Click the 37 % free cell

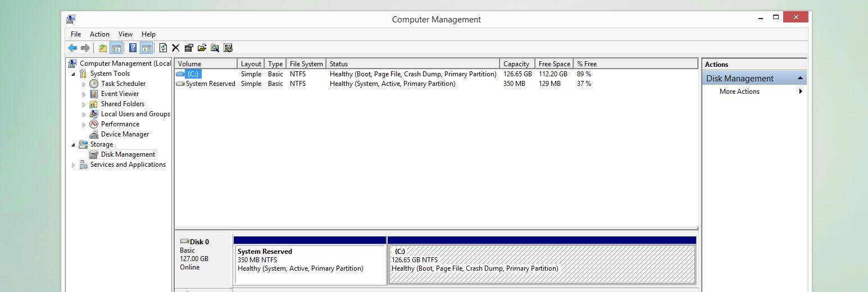[x=584, y=84]
